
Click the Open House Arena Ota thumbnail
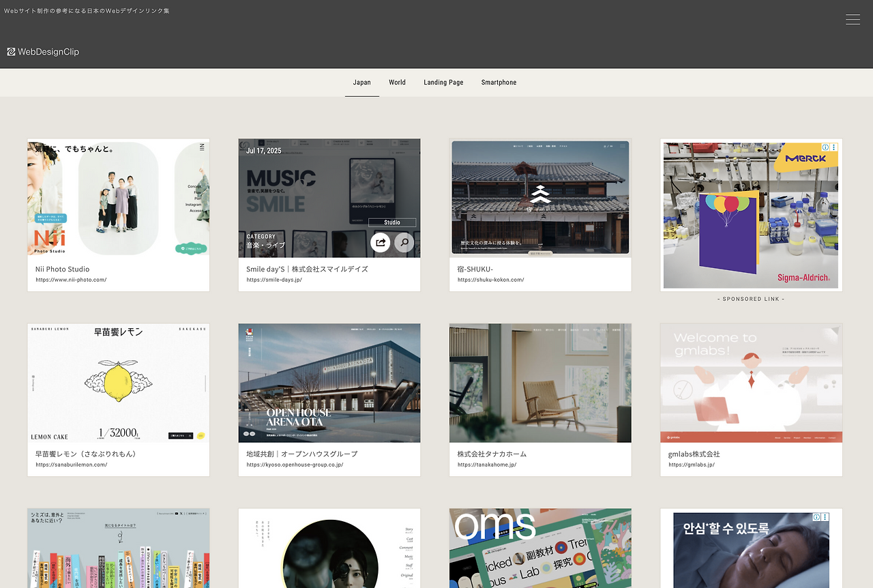coord(329,383)
